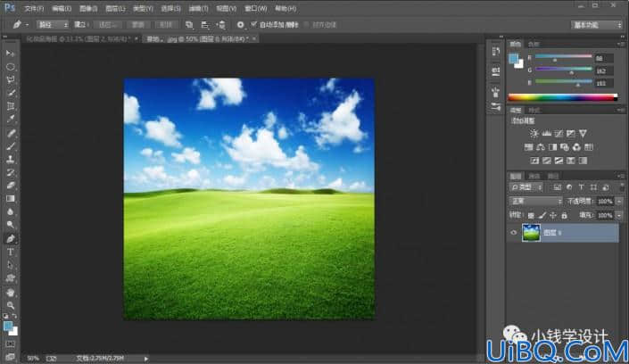Select the Blur tool
This screenshot has width=629, height=364.
tap(11, 212)
